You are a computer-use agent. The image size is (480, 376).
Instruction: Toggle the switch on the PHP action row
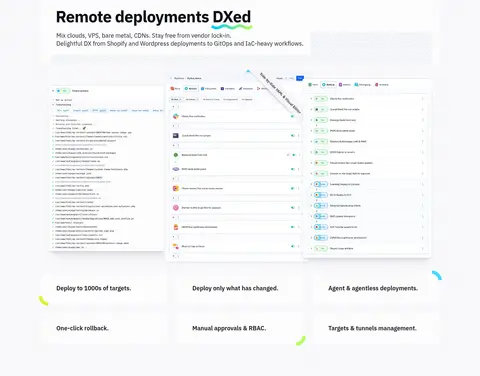tap(293, 169)
